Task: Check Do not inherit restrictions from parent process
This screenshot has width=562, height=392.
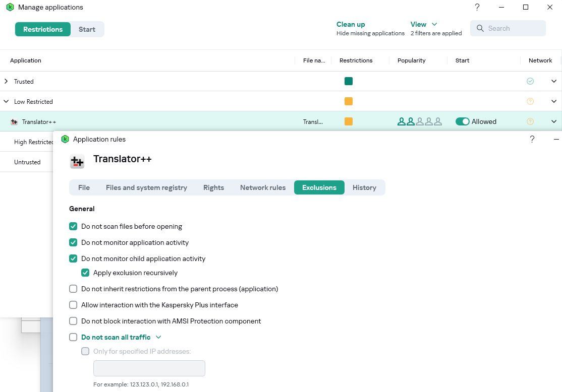Action: [x=73, y=289]
